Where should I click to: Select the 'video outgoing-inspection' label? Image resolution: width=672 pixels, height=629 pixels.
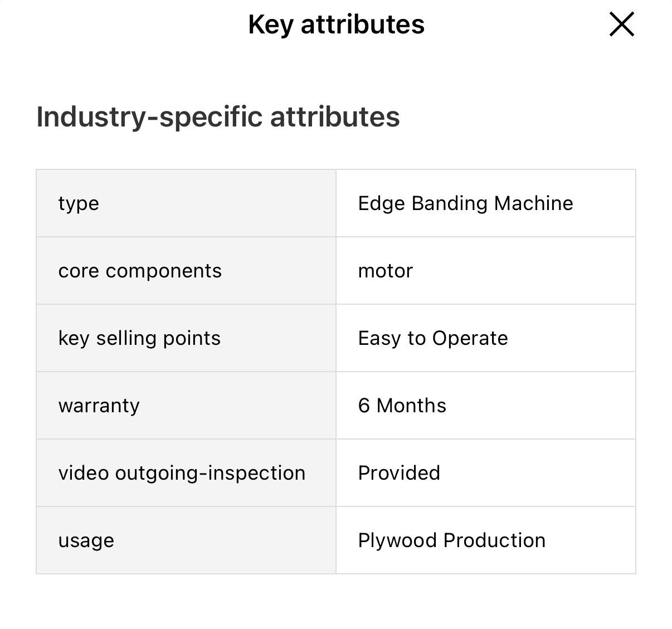[x=182, y=472]
